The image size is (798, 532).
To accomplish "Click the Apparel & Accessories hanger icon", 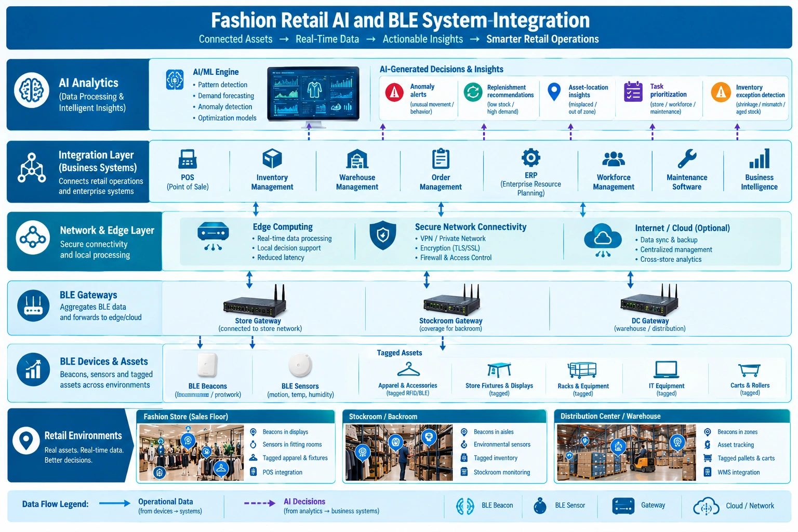I will pos(408,369).
